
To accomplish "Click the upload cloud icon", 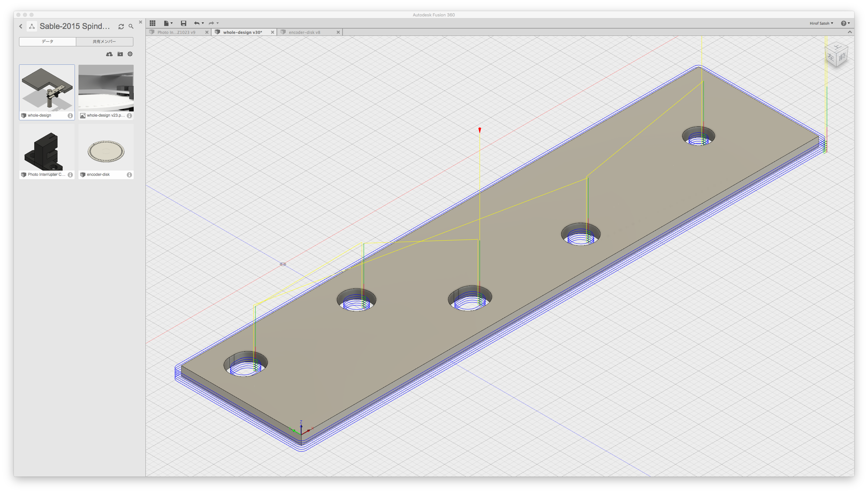I will click(109, 54).
